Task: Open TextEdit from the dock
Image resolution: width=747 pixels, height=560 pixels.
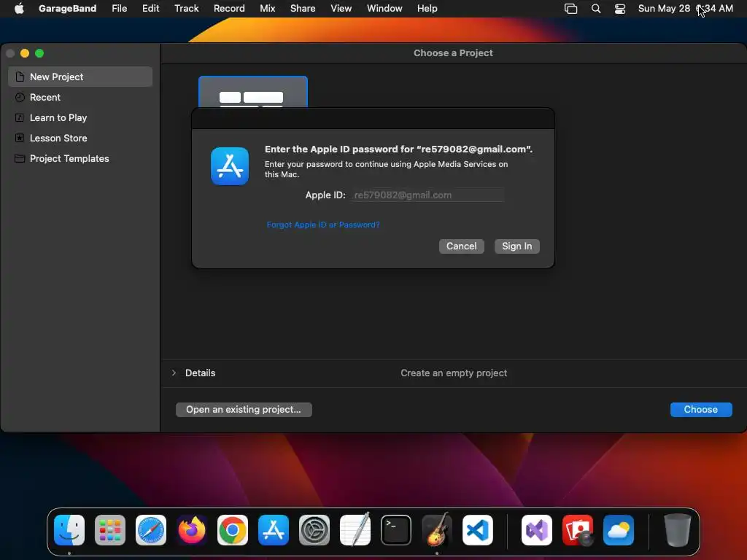Action: pyautogui.click(x=355, y=530)
